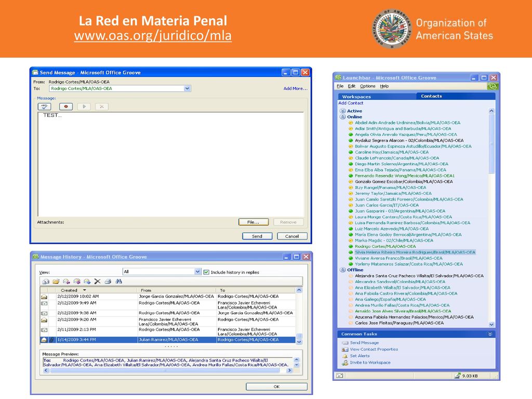Open the View dropdown set to All

pyautogui.click(x=197, y=271)
